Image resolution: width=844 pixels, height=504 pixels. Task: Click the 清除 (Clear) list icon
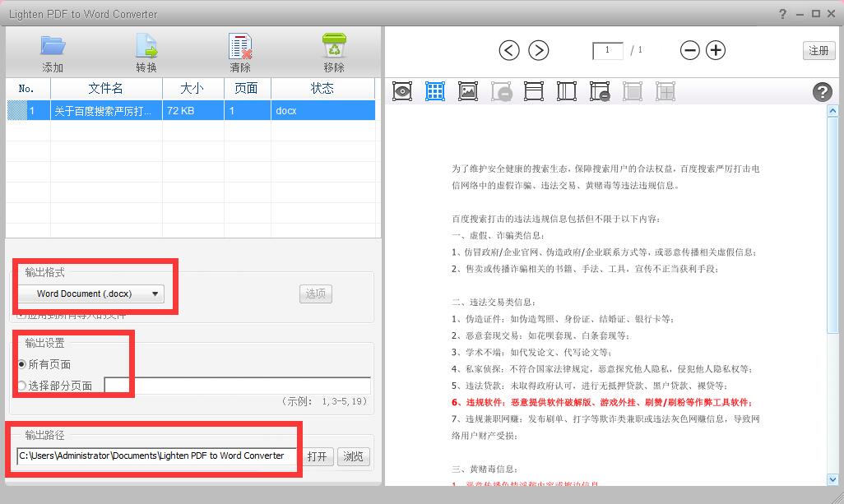tap(240, 47)
